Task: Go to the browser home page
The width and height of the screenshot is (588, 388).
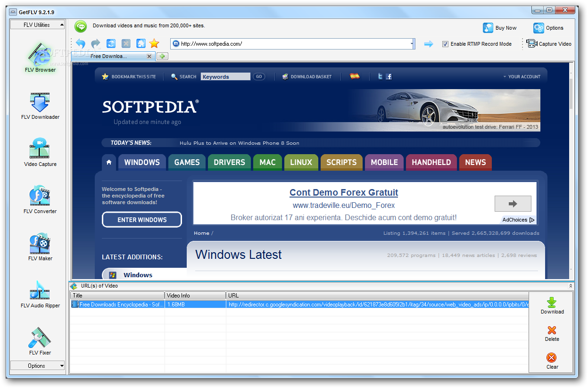Action: pos(141,44)
